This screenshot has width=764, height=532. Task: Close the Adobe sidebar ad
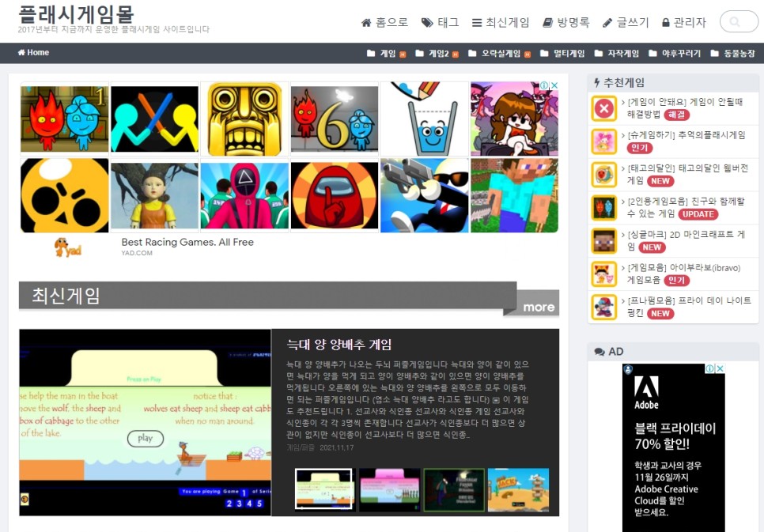721,368
